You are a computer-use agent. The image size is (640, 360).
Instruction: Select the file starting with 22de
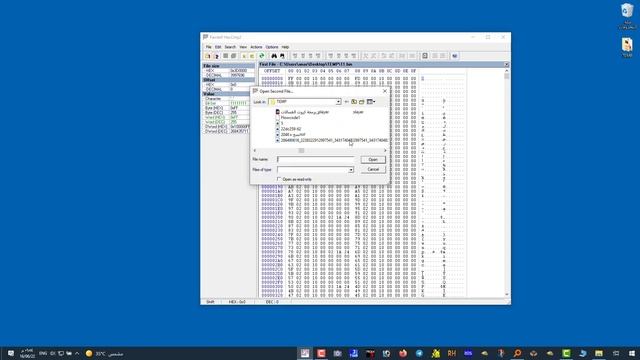(288, 129)
